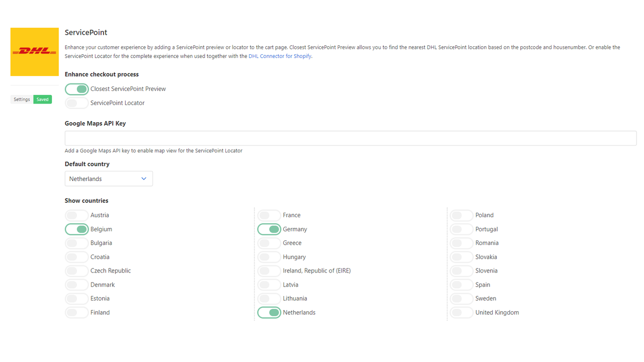Enable the Poland toggle
This screenshot has width=644, height=362.
pyautogui.click(x=461, y=215)
